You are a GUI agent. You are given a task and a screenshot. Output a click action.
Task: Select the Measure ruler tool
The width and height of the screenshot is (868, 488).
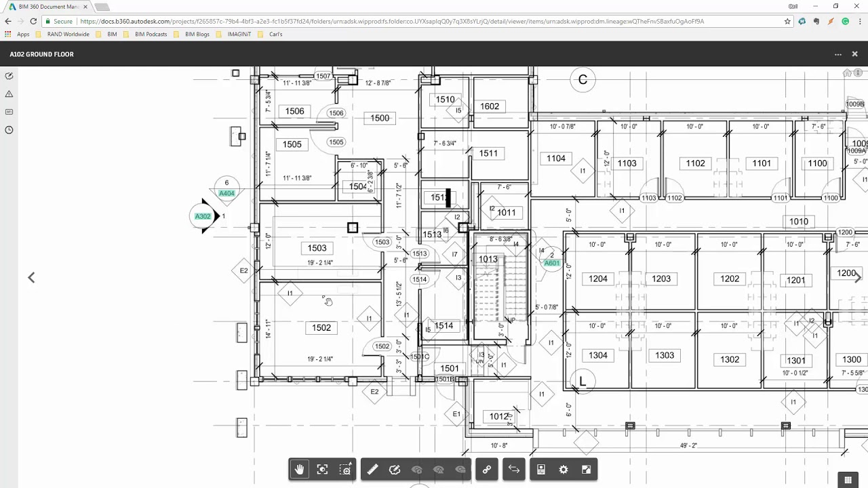pos(372,470)
